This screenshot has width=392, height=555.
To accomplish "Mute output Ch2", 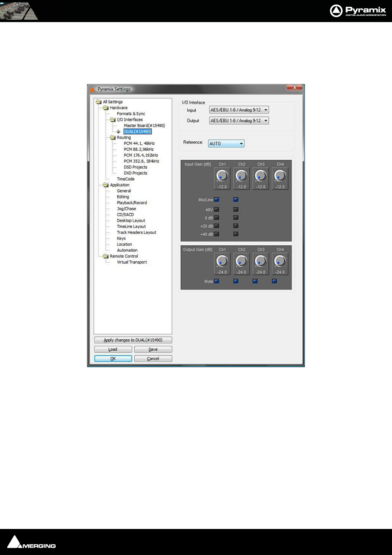I will [x=236, y=281].
